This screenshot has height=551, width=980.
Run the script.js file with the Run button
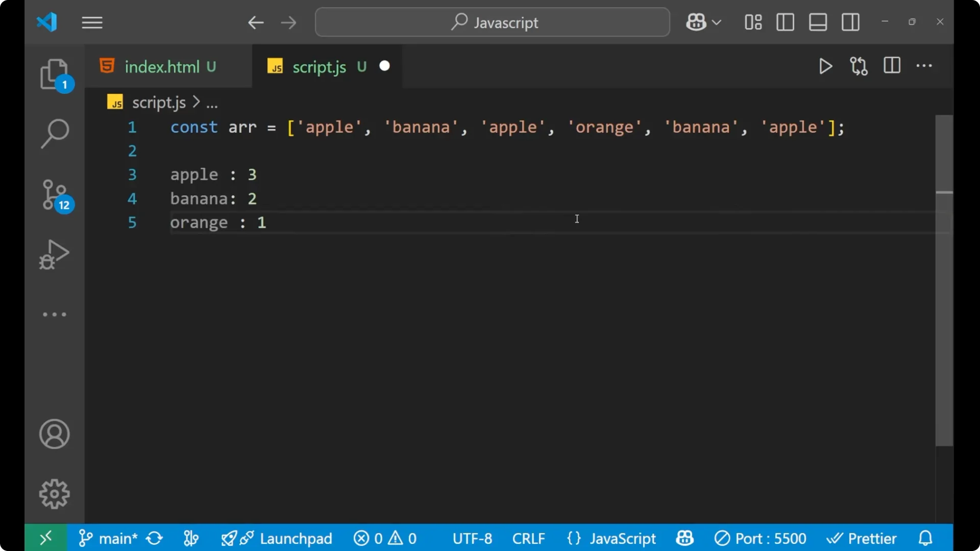click(x=825, y=66)
